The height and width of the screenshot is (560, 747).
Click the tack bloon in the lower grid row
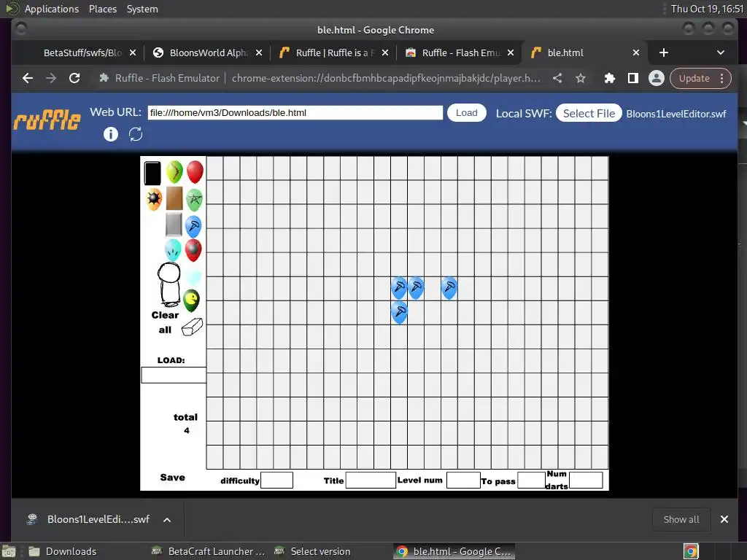point(399,313)
